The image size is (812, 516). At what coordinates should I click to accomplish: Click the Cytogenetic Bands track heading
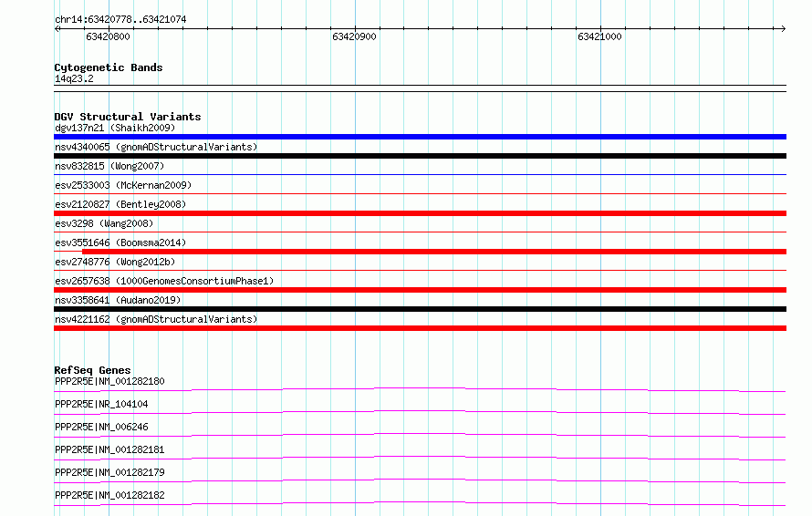coord(109,67)
